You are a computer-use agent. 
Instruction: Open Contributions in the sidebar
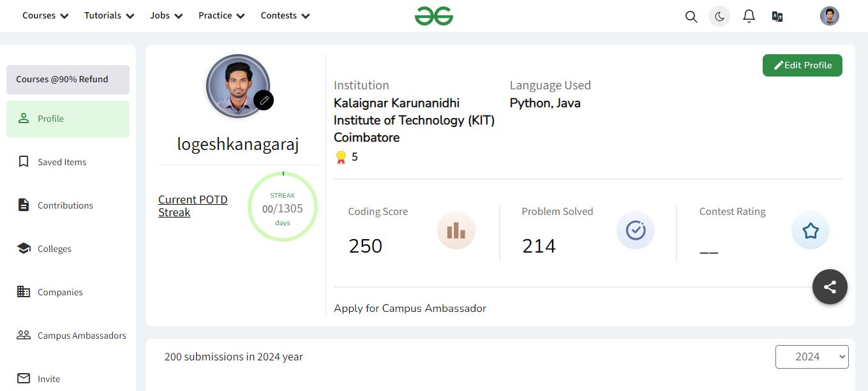click(x=68, y=205)
